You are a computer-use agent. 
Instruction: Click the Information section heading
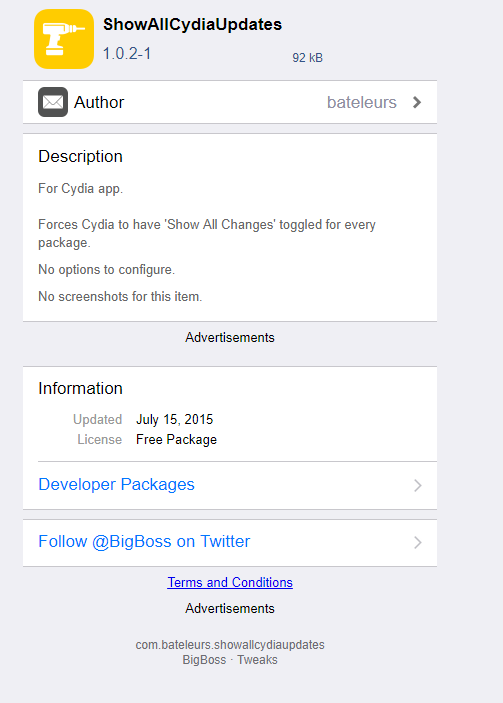tap(80, 388)
